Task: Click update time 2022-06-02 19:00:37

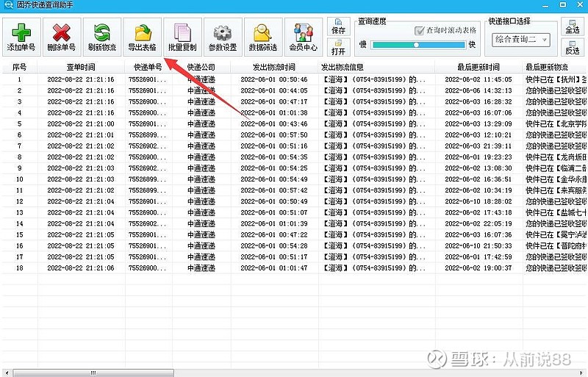Action: pos(478,268)
